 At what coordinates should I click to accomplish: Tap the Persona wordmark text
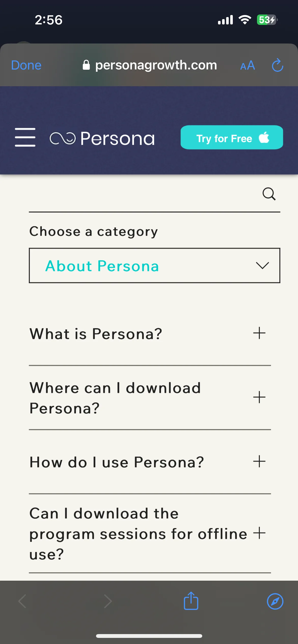[117, 138]
